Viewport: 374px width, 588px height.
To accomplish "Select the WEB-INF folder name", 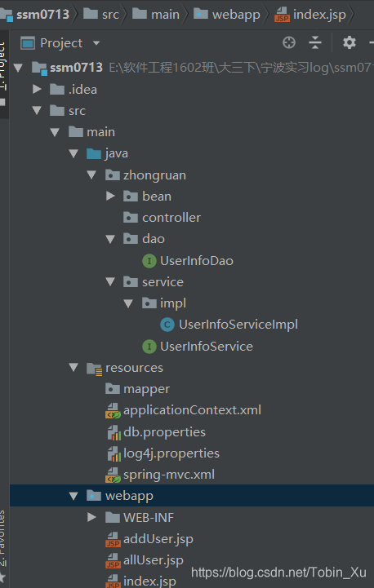I will [x=149, y=518].
